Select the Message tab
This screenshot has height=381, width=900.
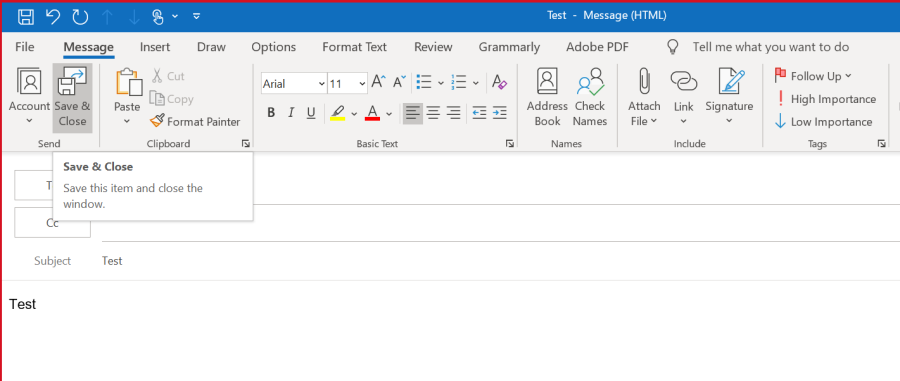[x=88, y=47]
